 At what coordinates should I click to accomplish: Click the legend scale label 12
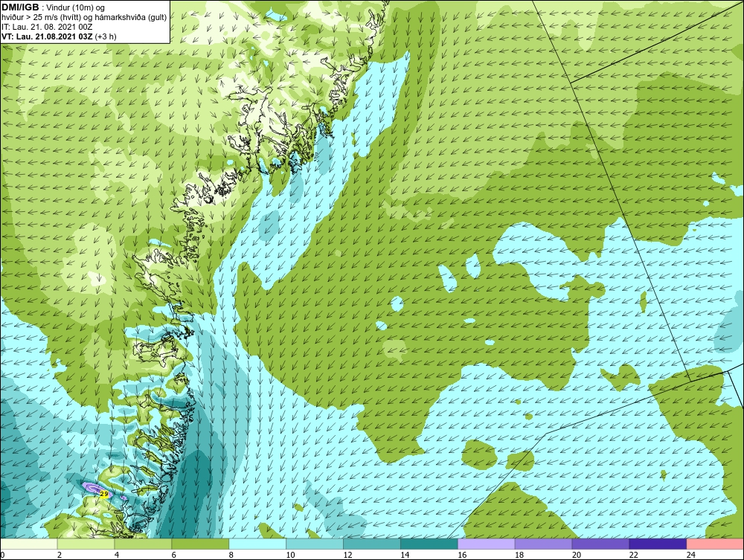click(x=347, y=555)
